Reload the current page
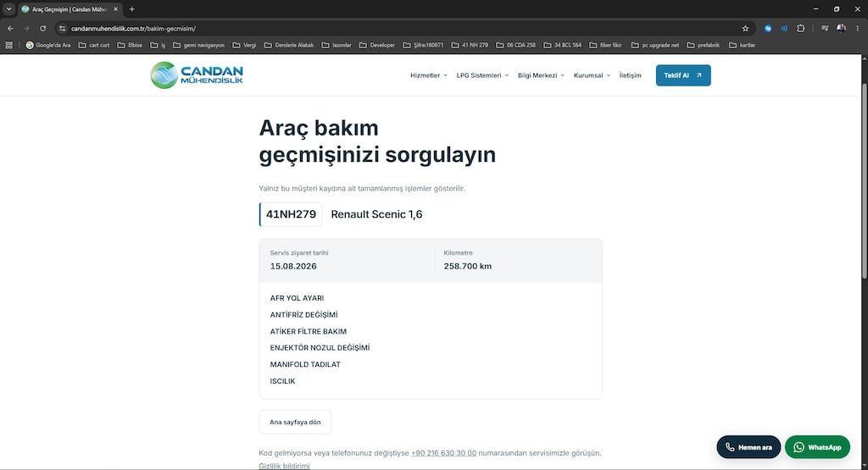 42,28
